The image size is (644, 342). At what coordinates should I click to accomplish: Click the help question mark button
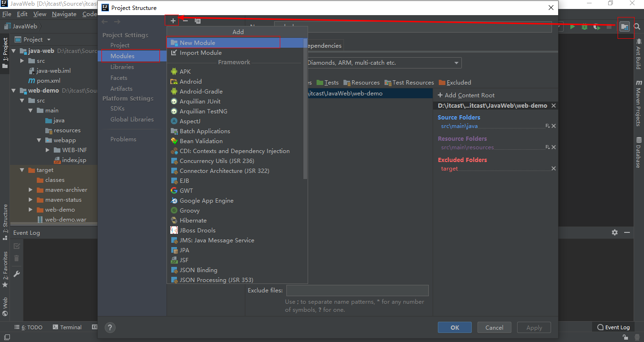point(109,327)
